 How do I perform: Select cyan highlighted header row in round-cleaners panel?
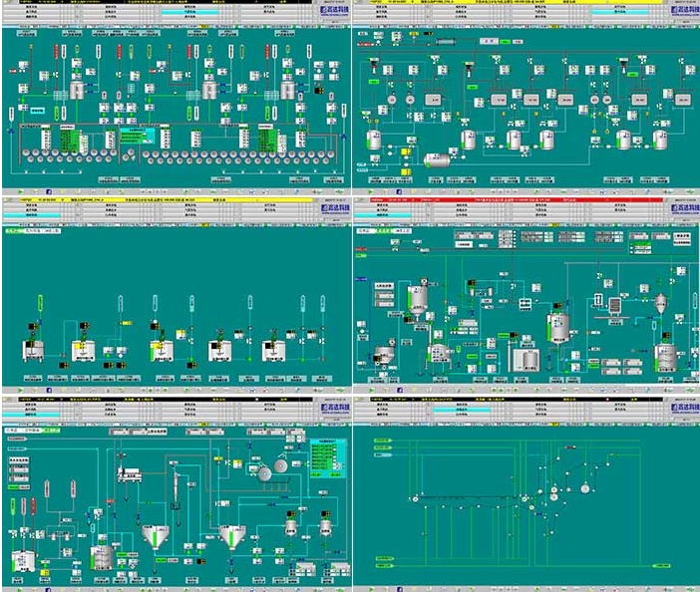tap(190, 12)
